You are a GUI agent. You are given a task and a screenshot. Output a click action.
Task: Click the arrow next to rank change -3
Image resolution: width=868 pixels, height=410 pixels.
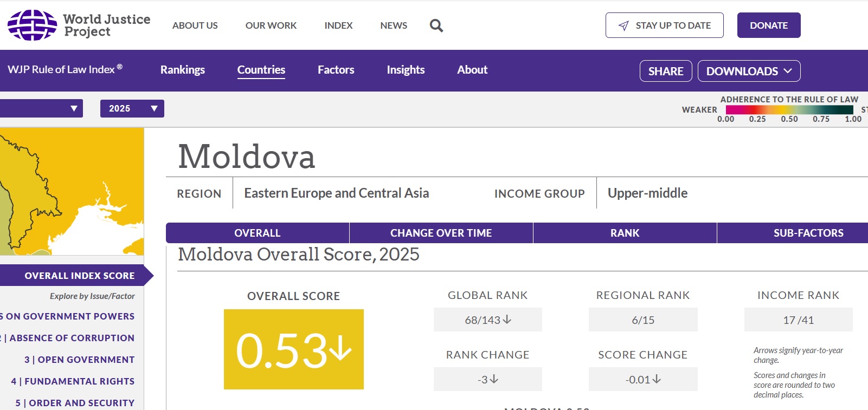point(494,379)
